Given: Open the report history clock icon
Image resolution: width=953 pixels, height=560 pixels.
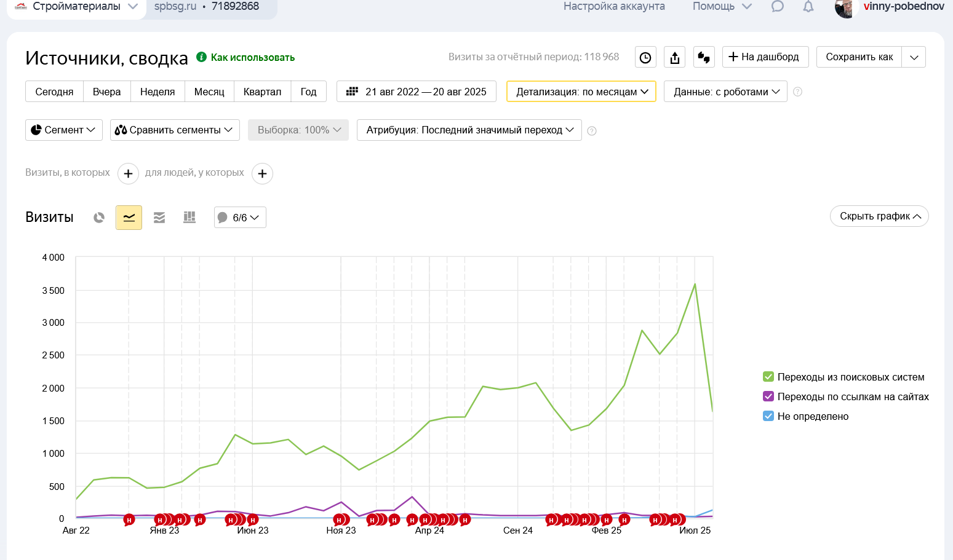Looking at the screenshot, I should [645, 57].
